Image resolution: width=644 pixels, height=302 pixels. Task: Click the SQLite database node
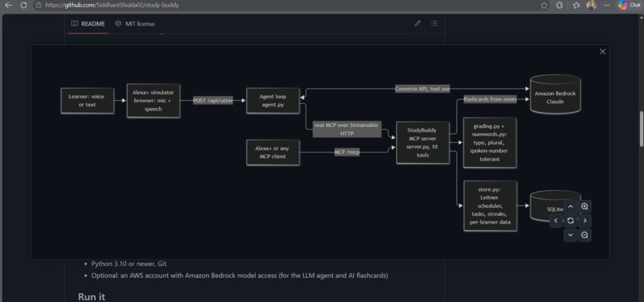click(555, 206)
